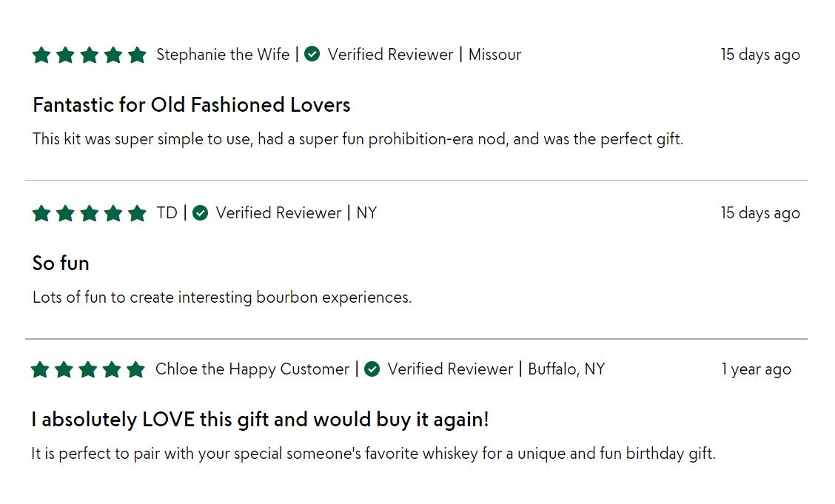The image size is (835, 504).
Task: Click the first star in Chloe's rating
Action: pyautogui.click(x=40, y=369)
